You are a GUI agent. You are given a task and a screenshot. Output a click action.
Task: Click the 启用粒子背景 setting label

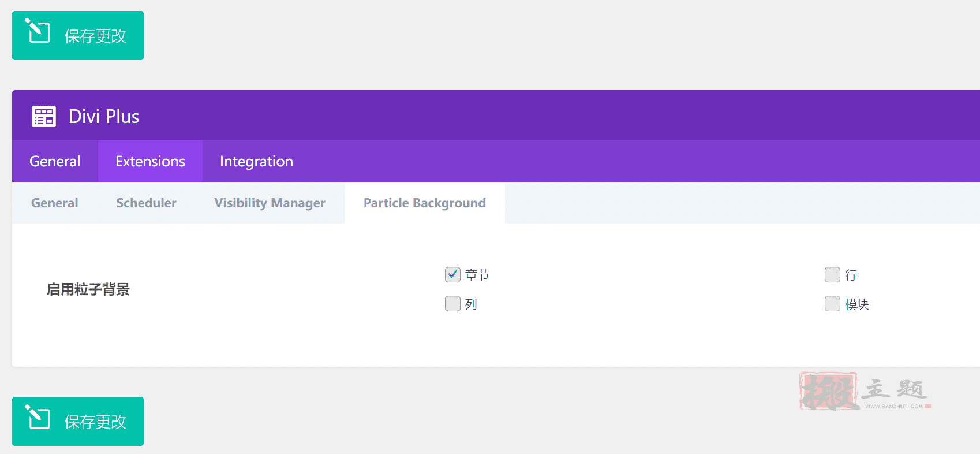coord(88,289)
